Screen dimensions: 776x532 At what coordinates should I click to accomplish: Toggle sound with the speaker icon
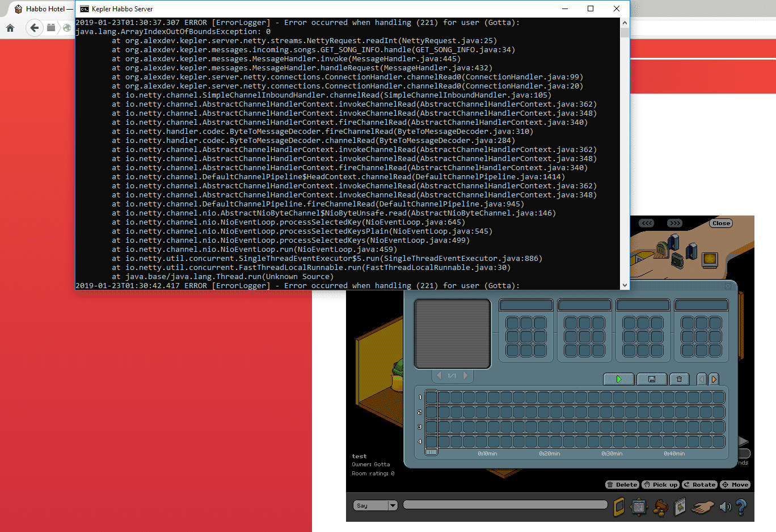pos(725,506)
